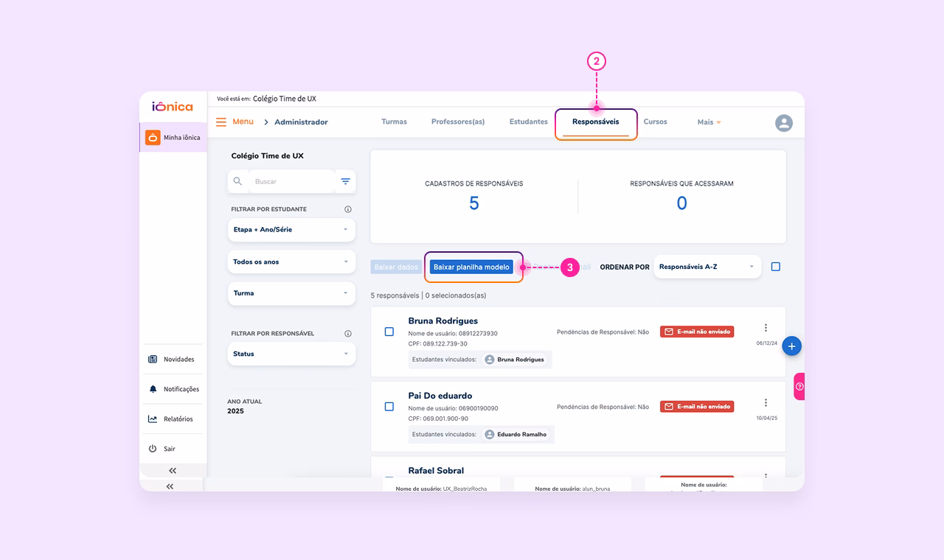
Task: Click the Notificações bell icon
Action: (153, 389)
